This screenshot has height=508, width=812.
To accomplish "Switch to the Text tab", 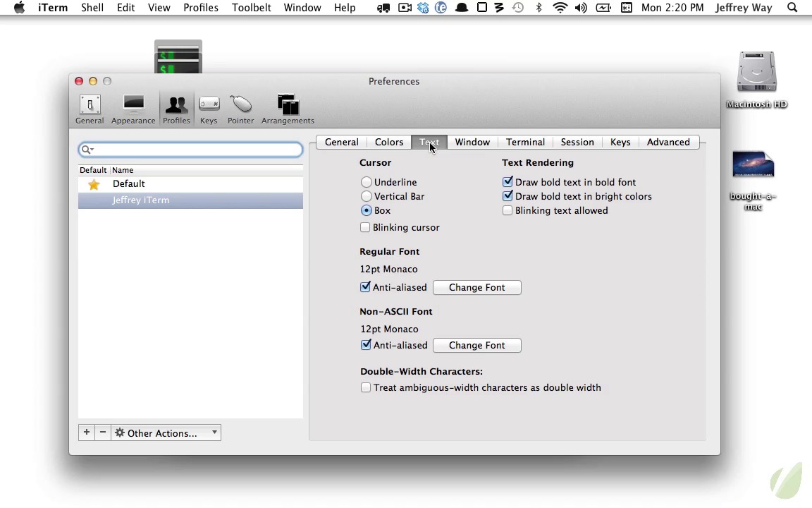I will pos(429,142).
